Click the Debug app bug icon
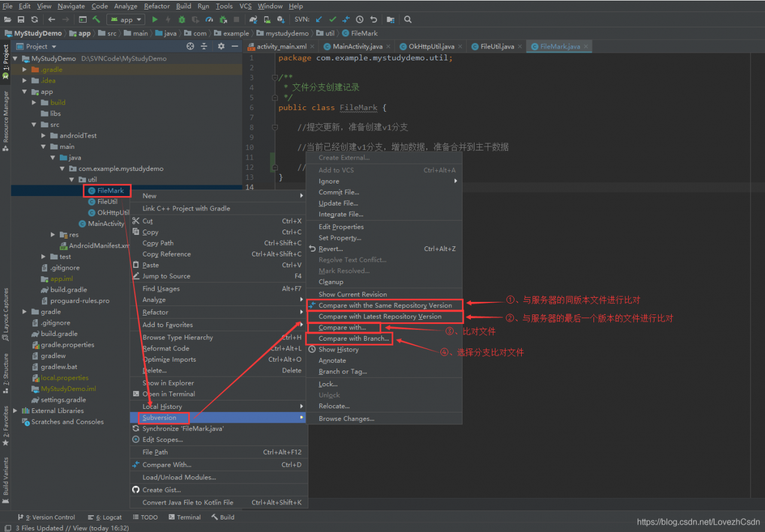The image size is (765, 532). pyautogui.click(x=182, y=20)
